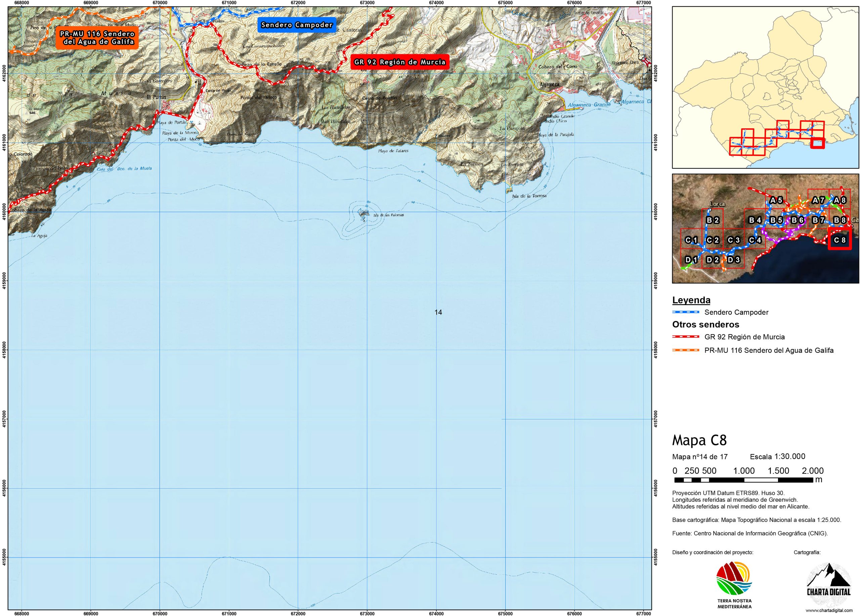Click the red GR 92 Región de Murcia label
Screen dimensions: 860x616
coord(400,62)
